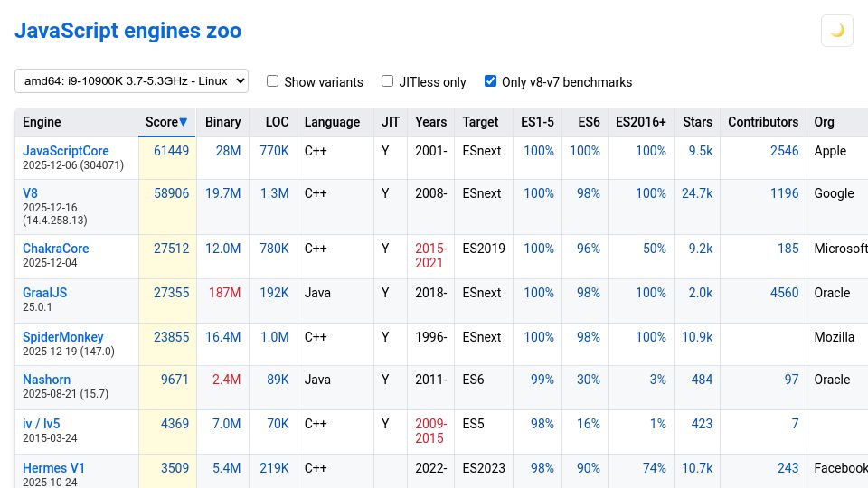The height and width of the screenshot is (488, 868).
Task: Click GraalJS binary size 187M
Action: pyautogui.click(x=224, y=293)
